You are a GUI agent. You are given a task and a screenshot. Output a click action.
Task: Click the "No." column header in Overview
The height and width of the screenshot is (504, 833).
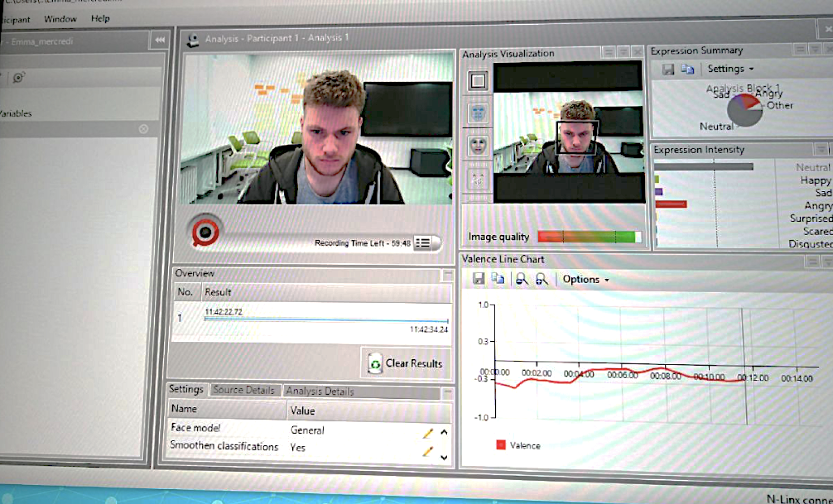(x=185, y=292)
